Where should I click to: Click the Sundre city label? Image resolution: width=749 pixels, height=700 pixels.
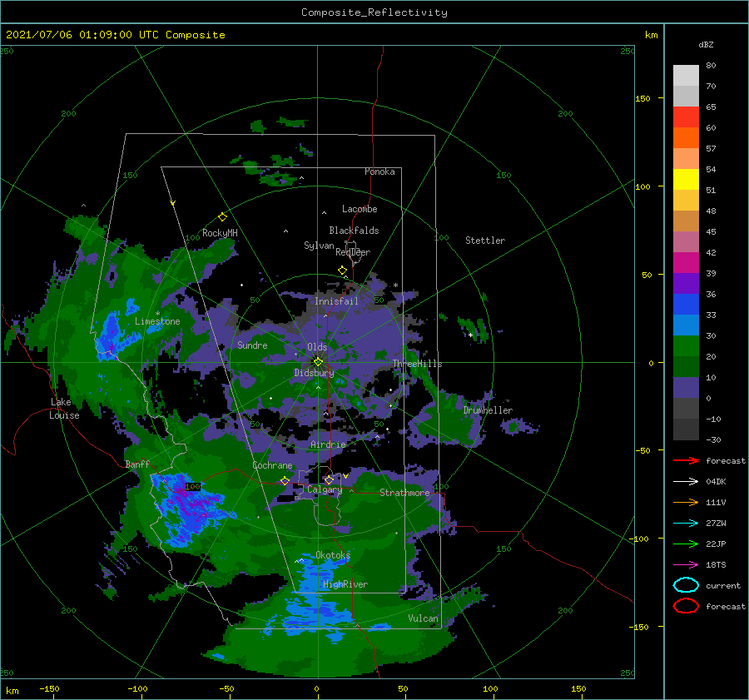point(252,345)
